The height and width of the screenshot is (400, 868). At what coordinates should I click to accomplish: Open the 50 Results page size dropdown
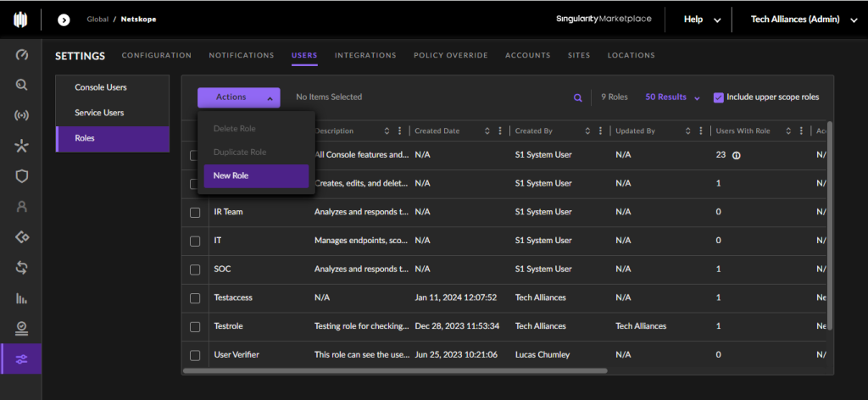672,97
